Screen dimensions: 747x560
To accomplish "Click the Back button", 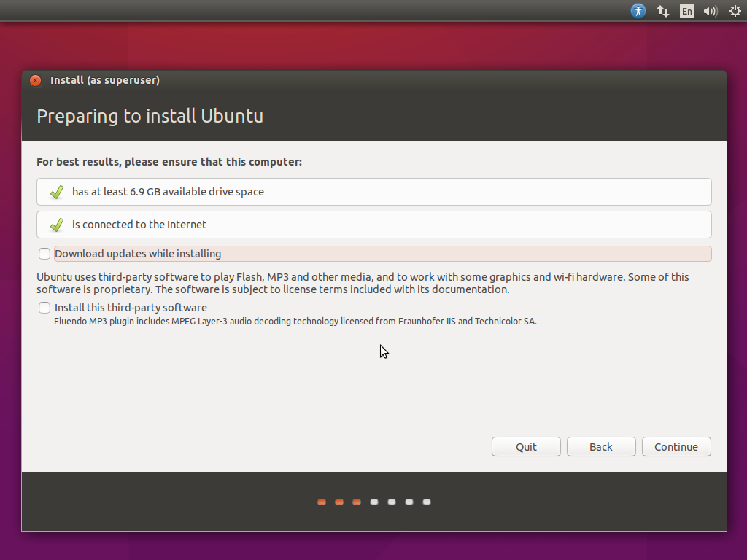I will pyautogui.click(x=600, y=446).
